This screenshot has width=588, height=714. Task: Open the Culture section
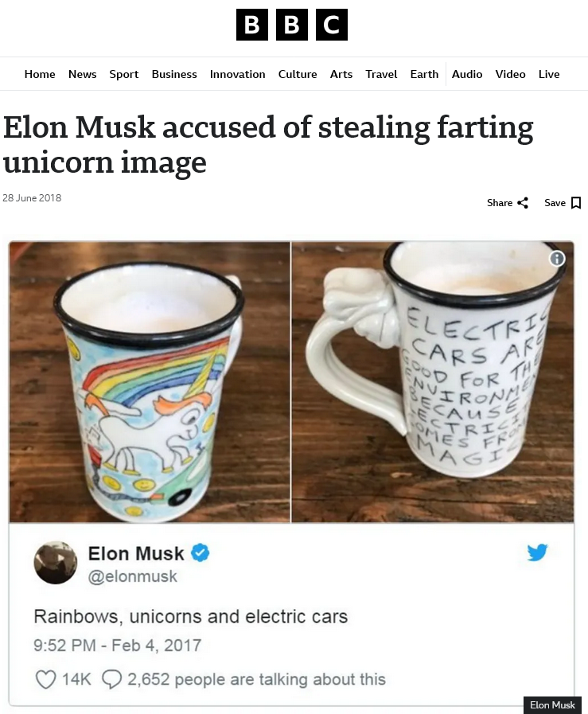298,74
